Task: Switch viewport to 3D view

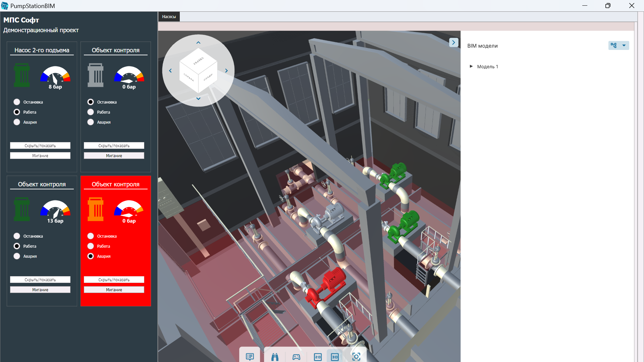Action: coord(335,357)
